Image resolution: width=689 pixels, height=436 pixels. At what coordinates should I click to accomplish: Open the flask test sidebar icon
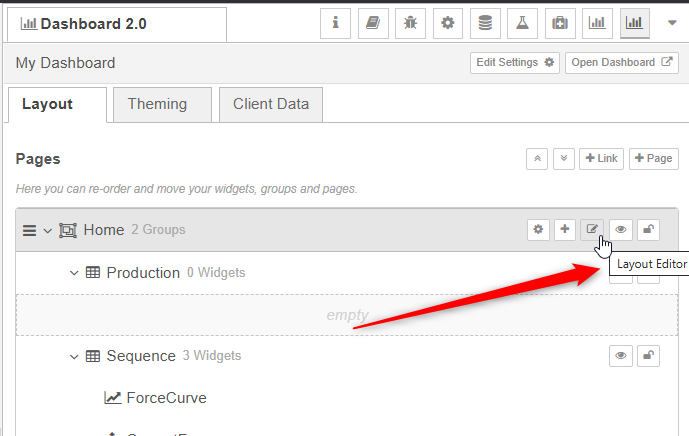click(522, 23)
